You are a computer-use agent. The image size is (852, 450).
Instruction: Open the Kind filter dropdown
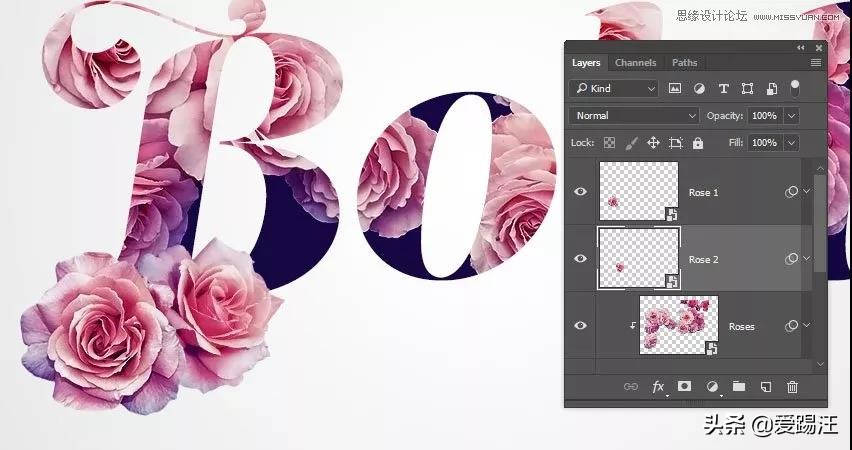click(x=614, y=88)
